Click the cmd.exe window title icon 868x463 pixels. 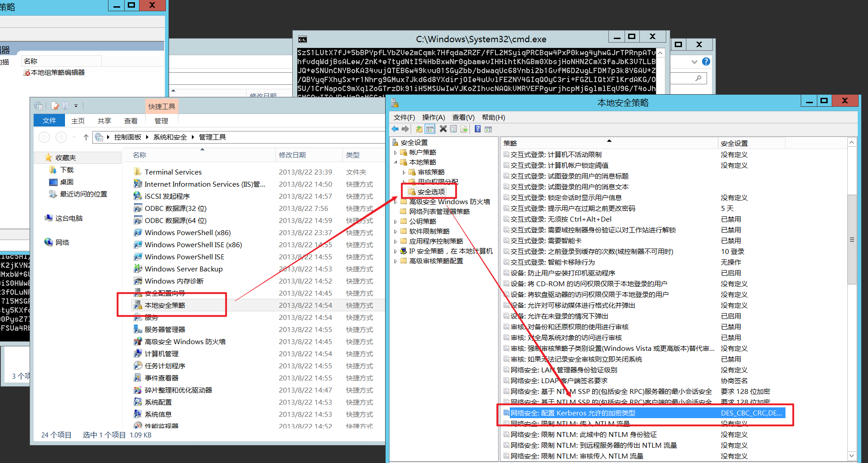pos(303,39)
